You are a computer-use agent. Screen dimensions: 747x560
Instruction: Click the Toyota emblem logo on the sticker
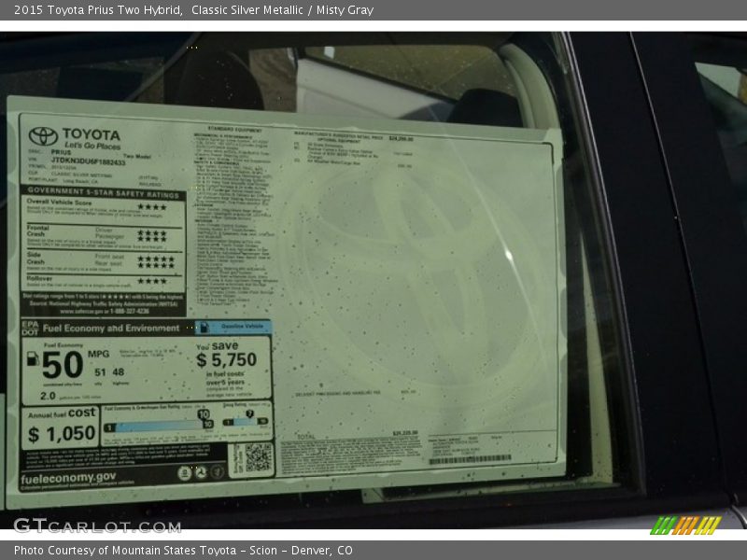click(43, 136)
